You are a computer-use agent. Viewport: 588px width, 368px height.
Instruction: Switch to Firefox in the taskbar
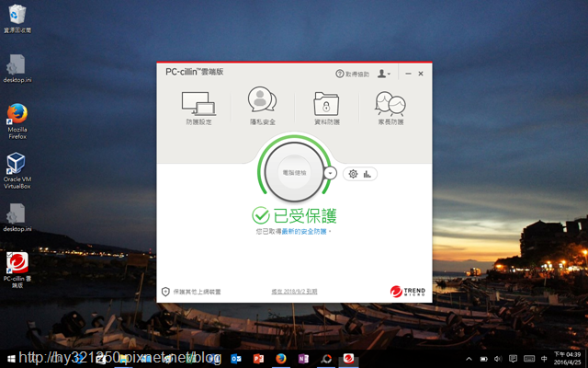[x=281, y=359]
